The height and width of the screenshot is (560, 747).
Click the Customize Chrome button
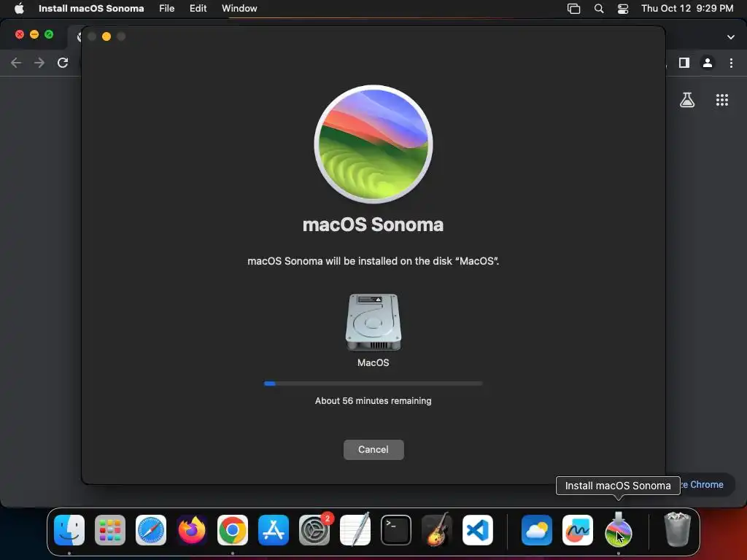pos(706,485)
